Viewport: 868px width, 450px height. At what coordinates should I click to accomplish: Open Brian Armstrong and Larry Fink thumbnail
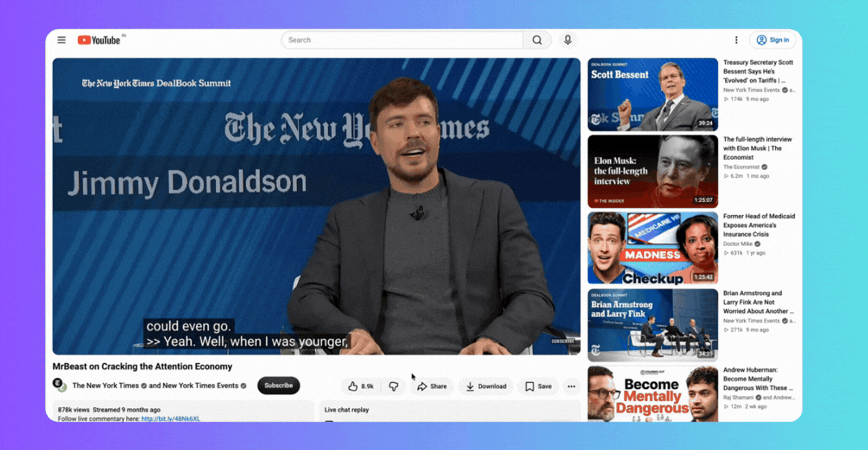point(653,325)
